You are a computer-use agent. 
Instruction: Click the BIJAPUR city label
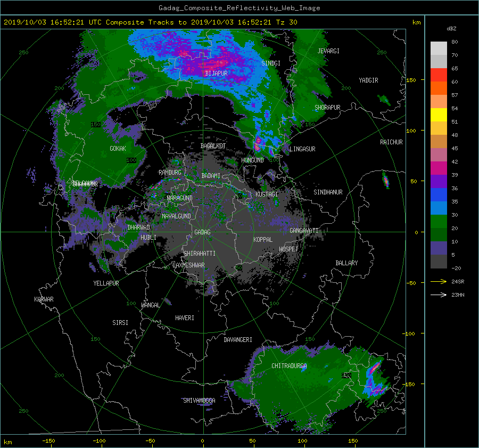point(216,74)
